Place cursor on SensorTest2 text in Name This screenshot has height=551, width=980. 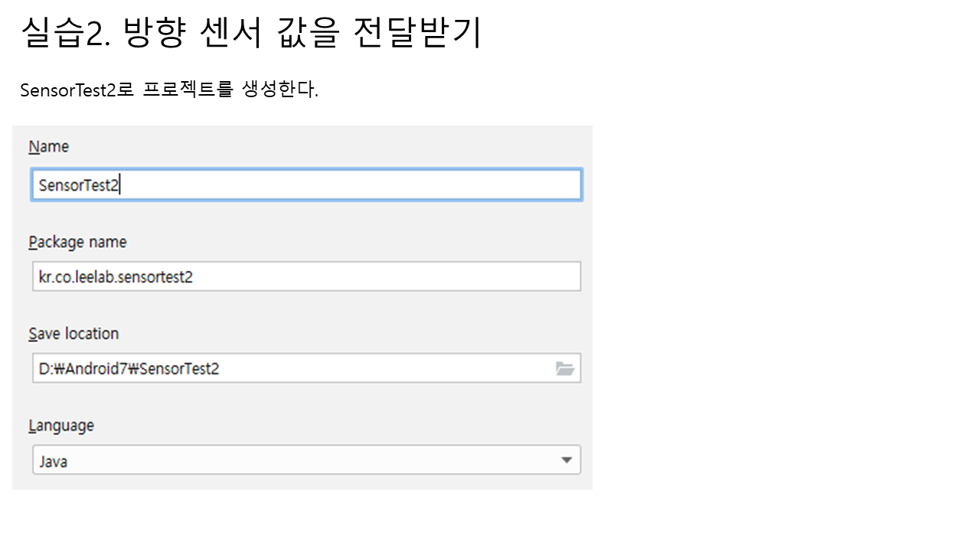pyautogui.click(x=79, y=186)
